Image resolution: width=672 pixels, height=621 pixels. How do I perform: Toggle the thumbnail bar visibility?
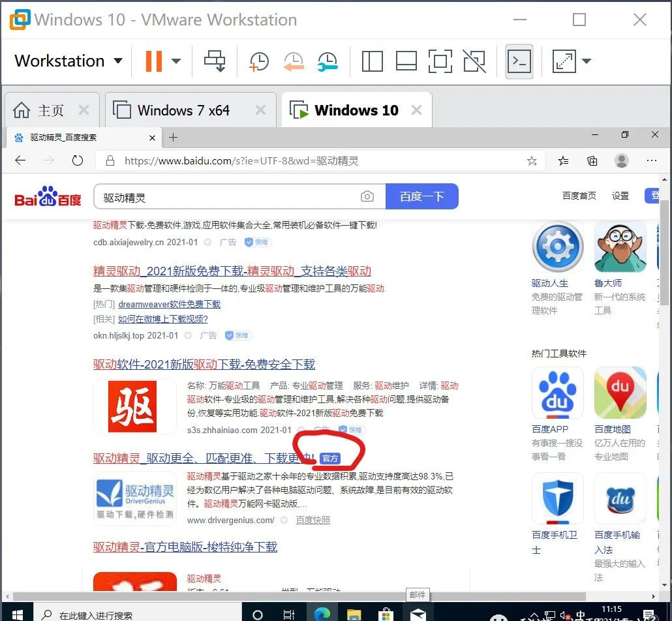click(406, 61)
